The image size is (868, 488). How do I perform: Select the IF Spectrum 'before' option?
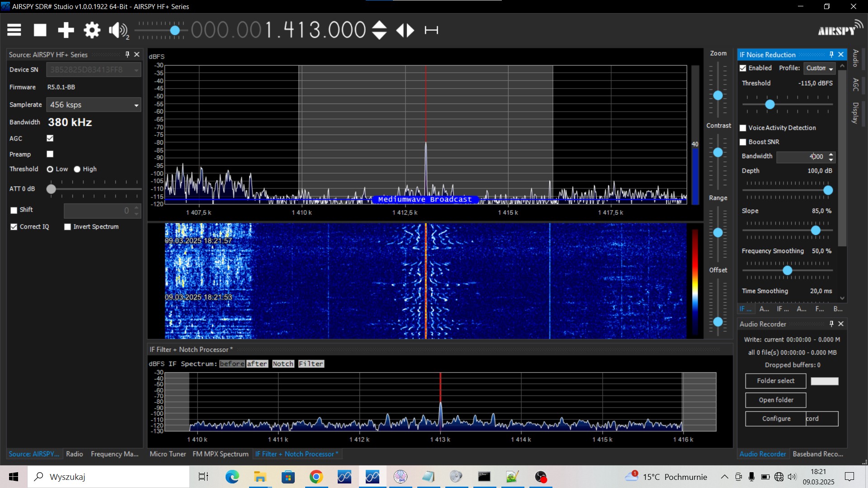pyautogui.click(x=232, y=364)
